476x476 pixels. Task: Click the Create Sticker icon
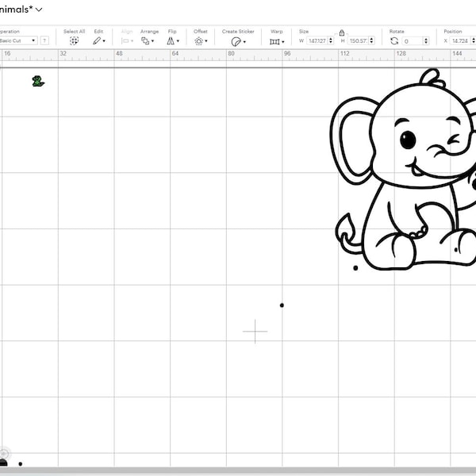[x=236, y=41]
